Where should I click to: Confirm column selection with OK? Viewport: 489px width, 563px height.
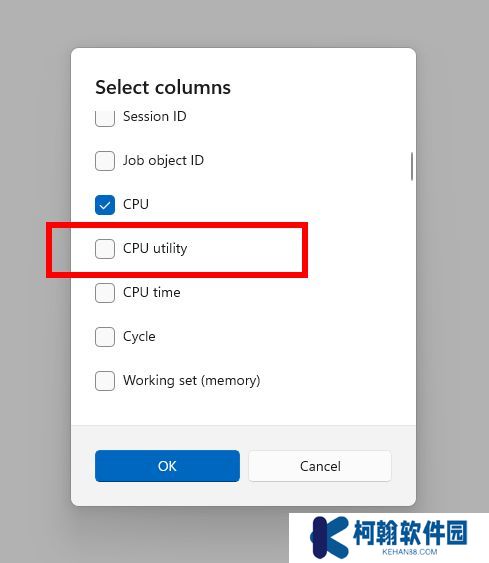click(x=167, y=466)
